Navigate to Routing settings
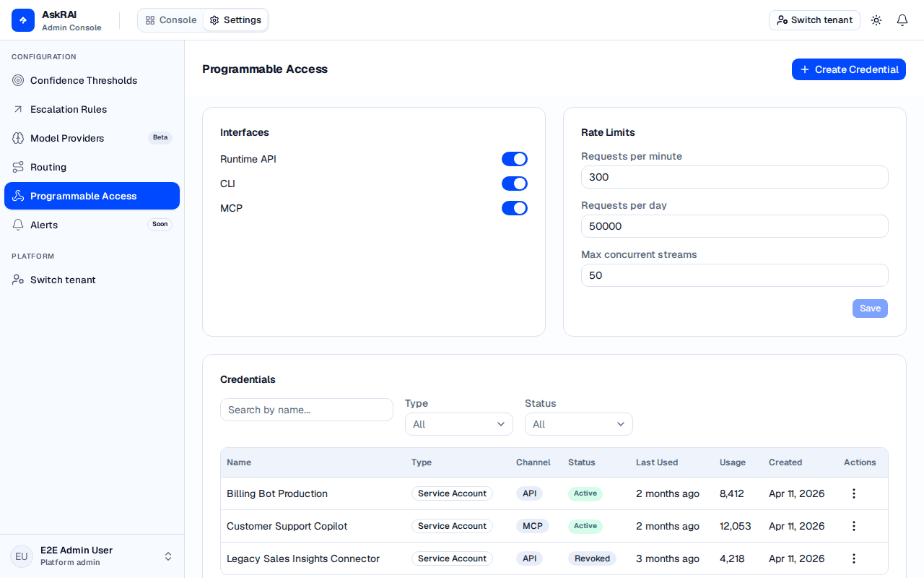 92,167
